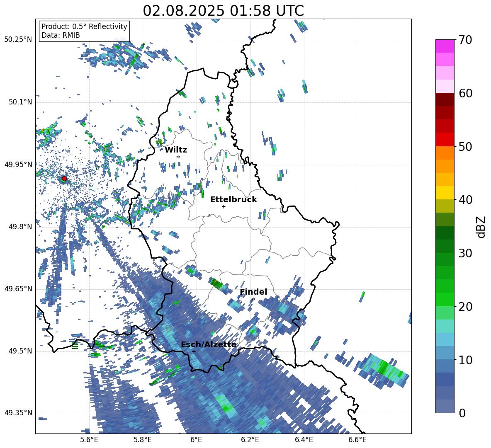Screen dimensions: 491x448
Task: Click the colorbar 10 tick label
Action: [465, 360]
